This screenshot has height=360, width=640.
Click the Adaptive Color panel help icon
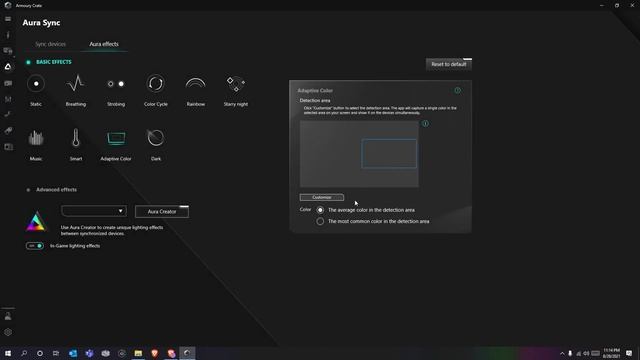[458, 90]
